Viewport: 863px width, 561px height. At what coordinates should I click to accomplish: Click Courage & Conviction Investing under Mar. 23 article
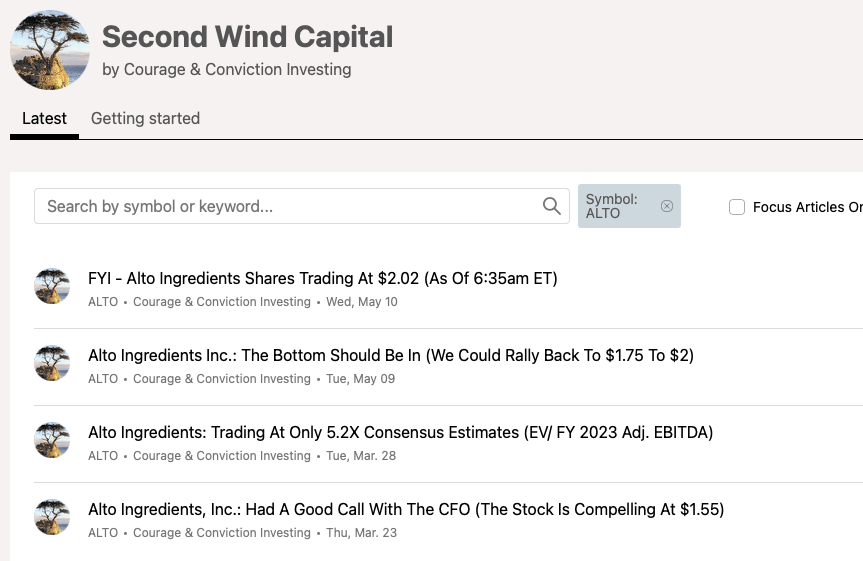pyautogui.click(x=222, y=533)
